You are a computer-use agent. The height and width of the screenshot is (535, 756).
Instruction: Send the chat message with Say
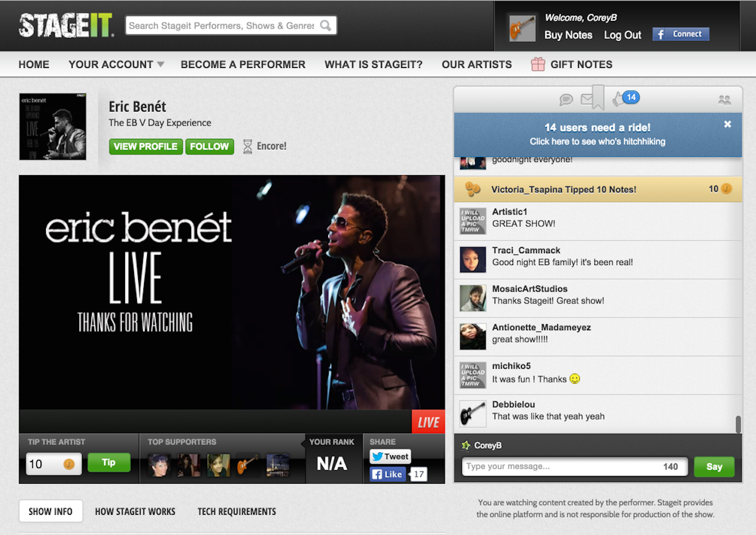click(x=714, y=466)
